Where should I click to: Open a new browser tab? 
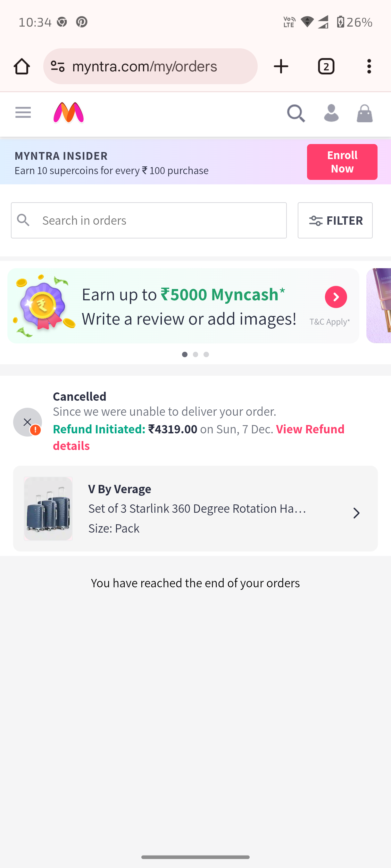coord(281,66)
